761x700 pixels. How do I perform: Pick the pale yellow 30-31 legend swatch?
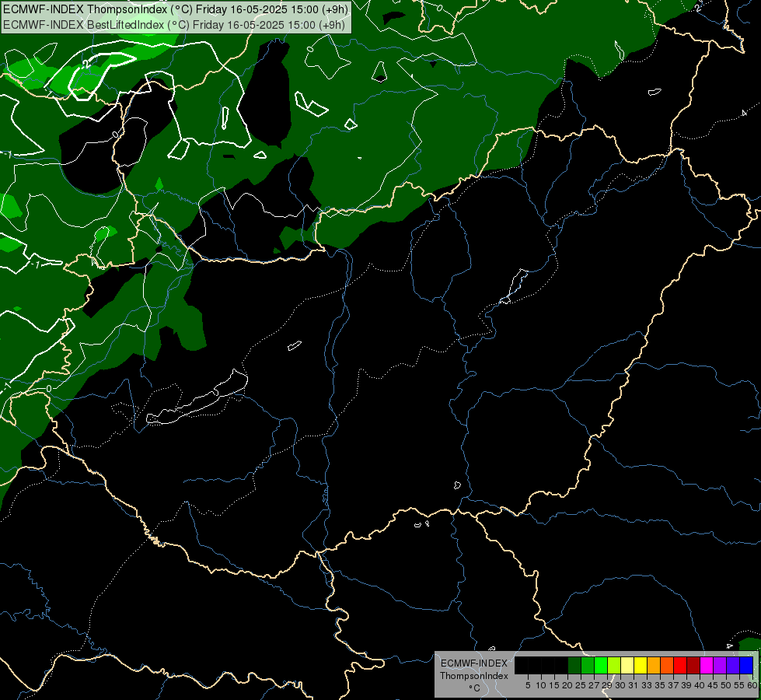point(627,666)
